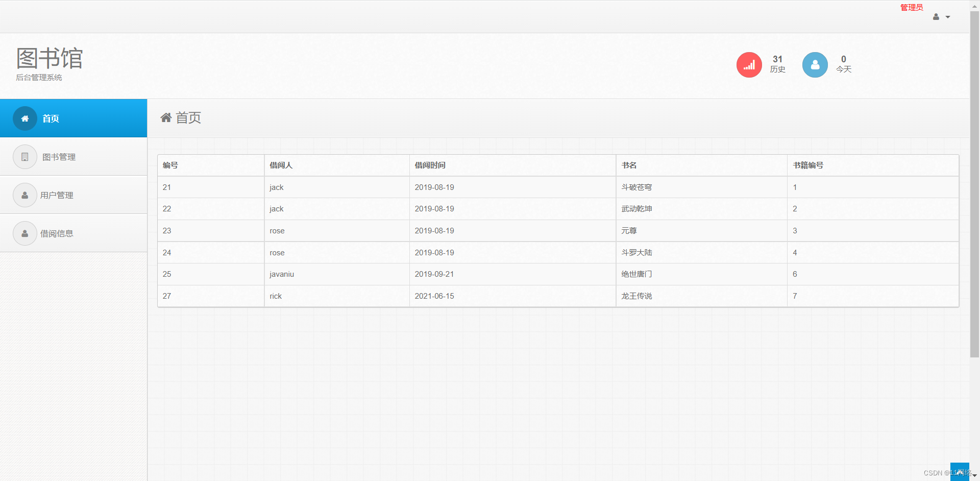Click the scrollbar down arrow at the bottom right
Image resolution: width=980 pixels, height=481 pixels.
(x=974, y=476)
